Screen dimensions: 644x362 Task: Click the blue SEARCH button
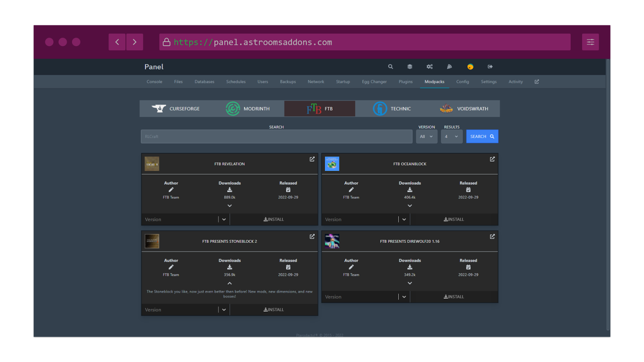[x=482, y=136]
